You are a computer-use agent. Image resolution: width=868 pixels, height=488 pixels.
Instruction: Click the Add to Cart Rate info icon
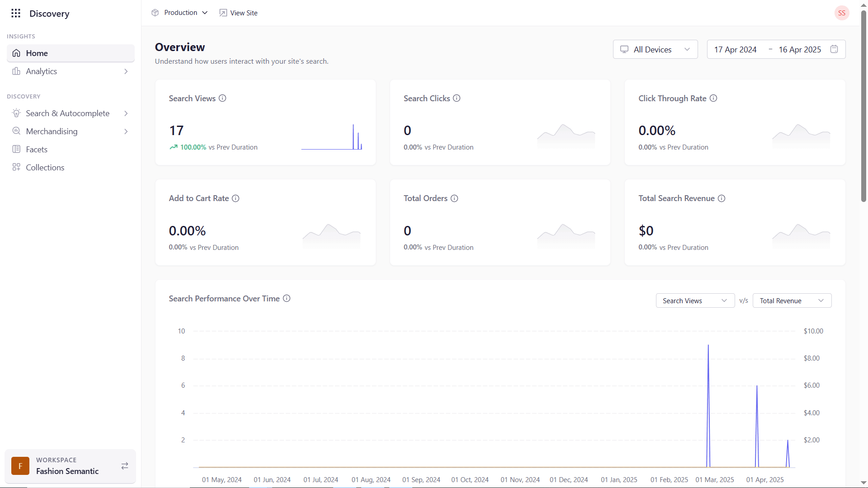(x=236, y=198)
